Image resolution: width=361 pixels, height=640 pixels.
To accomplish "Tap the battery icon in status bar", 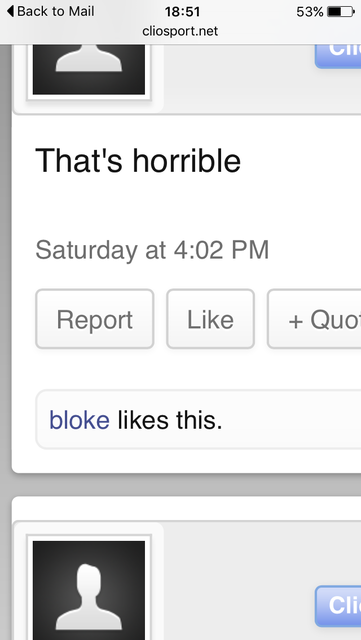I will 341,12.
